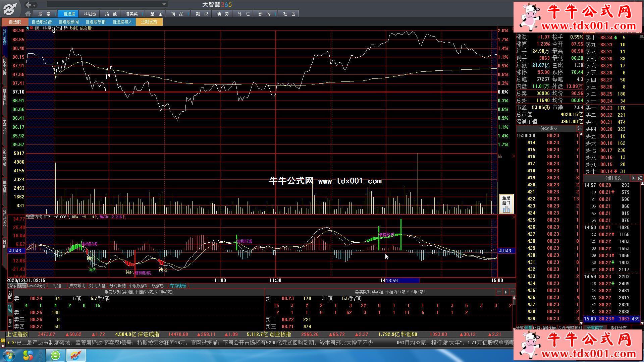Screen dimensions: 644x362
Task: Click the small bar-chart icon on the volume pane
Action: (x=500, y=156)
